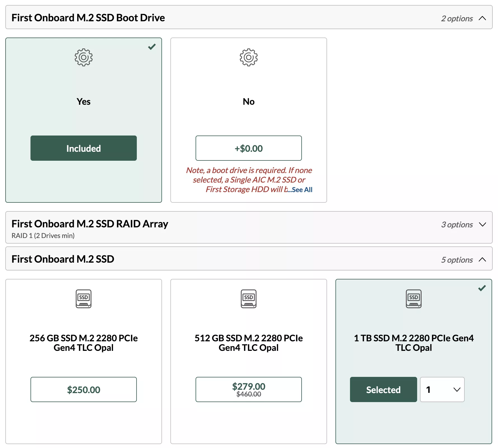Click the checkmark on the 1 TB SSD card

[x=482, y=288]
